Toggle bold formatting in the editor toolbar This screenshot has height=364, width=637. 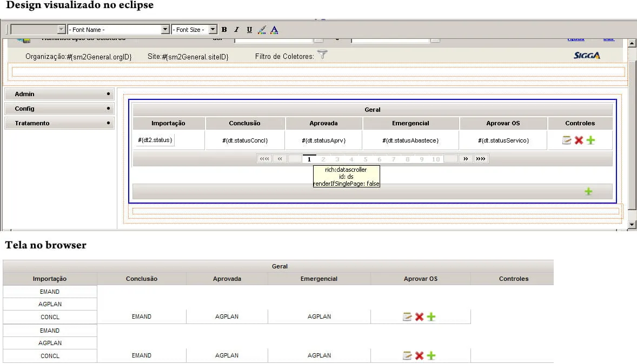[224, 30]
